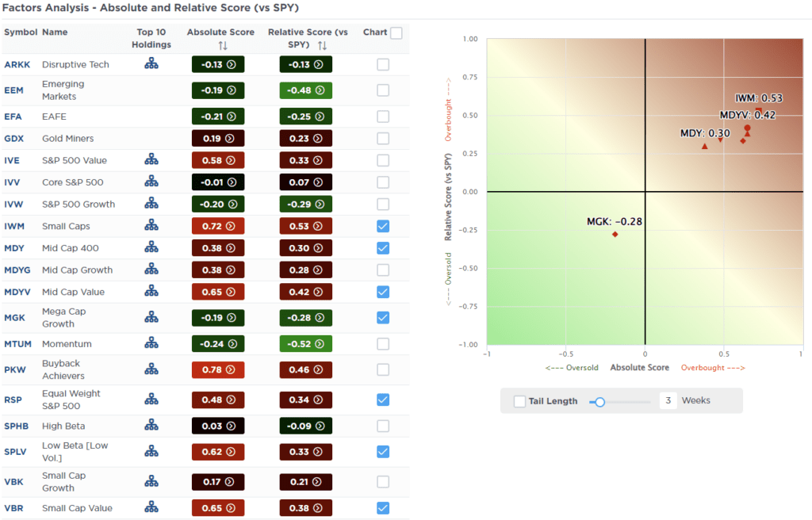812x520 pixels.
Task: Expand IWM absolute score 0.72
Action: [218, 226]
